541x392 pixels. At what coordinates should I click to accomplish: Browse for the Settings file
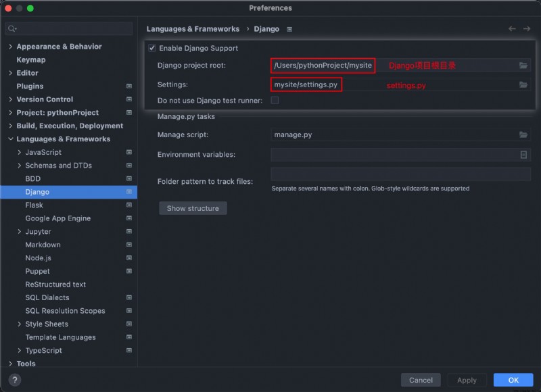click(523, 84)
